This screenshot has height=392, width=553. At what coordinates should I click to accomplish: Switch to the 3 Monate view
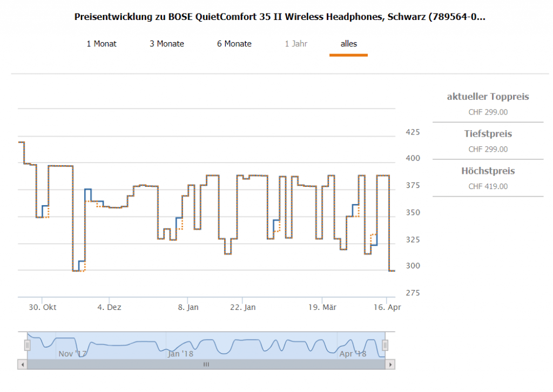pyautogui.click(x=167, y=44)
